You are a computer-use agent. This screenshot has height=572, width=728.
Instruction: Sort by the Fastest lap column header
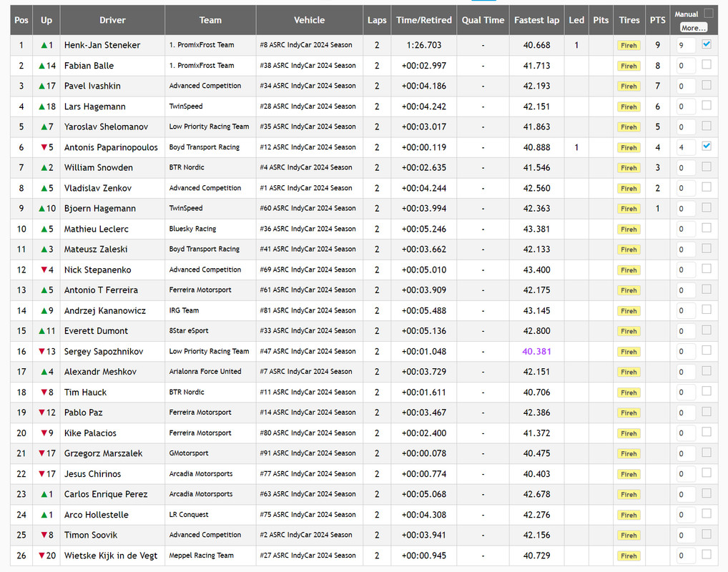tap(537, 20)
